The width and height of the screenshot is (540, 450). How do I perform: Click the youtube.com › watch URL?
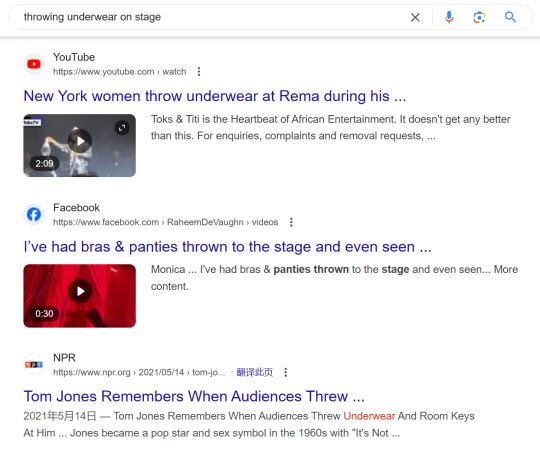pyautogui.click(x=120, y=72)
